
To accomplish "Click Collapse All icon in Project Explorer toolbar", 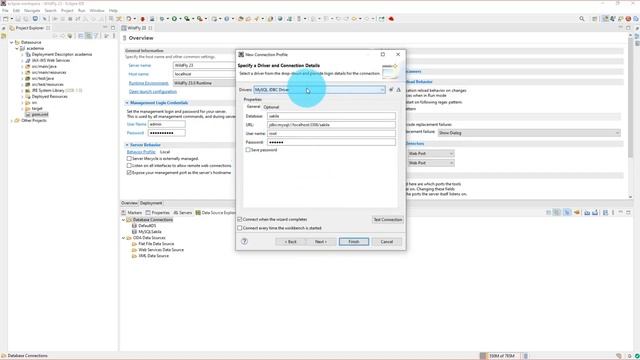I will point(80,36).
